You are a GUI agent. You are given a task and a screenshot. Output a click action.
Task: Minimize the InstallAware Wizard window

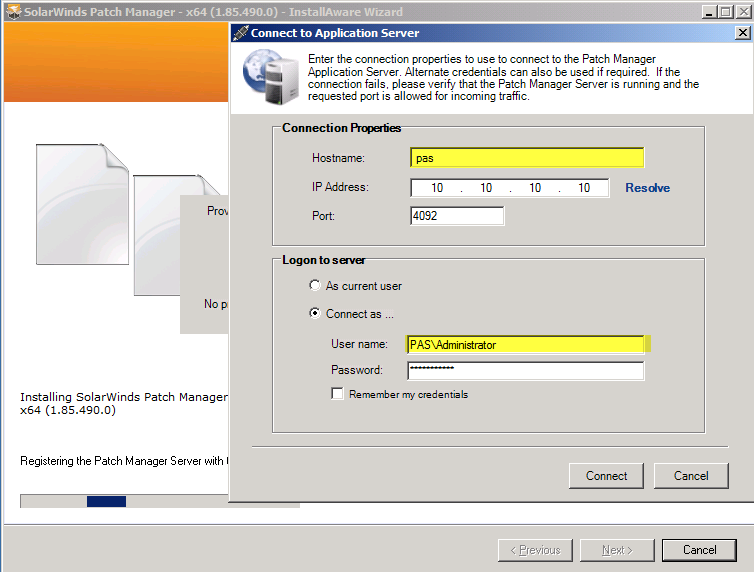pyautogui.click(x=709, y=12)
